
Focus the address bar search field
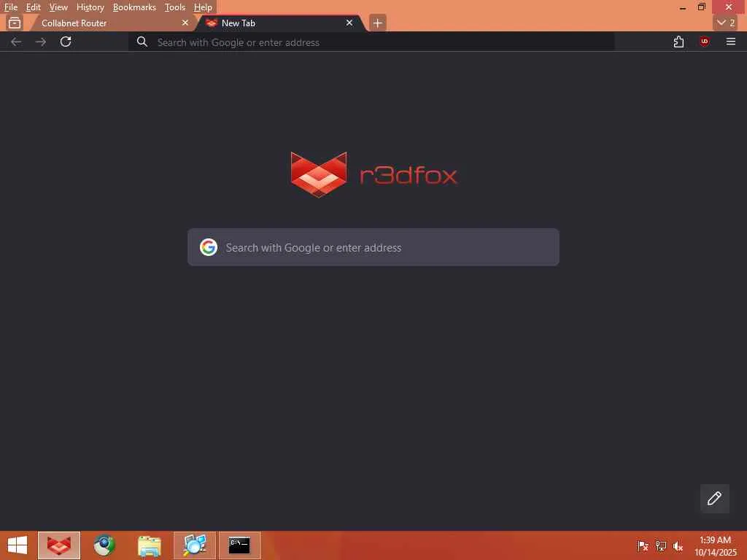pyautogui.click(x=371, y=42)
